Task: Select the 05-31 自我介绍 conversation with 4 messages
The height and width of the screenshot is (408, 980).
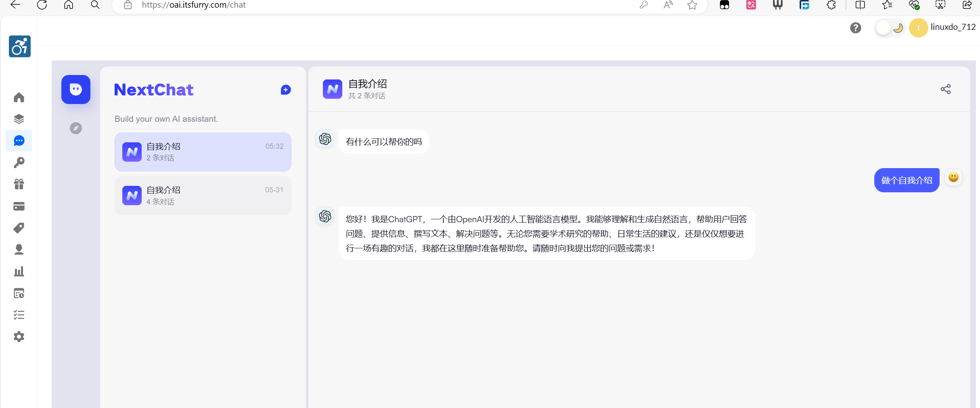Action: coord(203,196)
